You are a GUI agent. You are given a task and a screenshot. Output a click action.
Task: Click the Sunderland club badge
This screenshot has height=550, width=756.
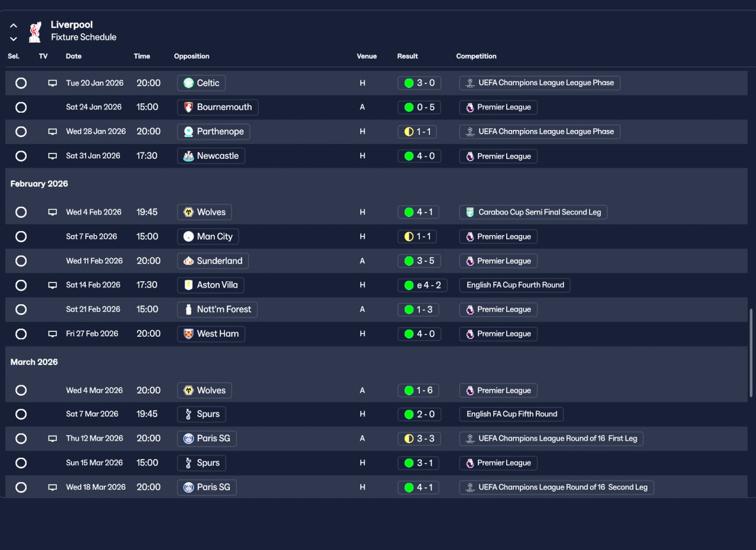pyautogui.click(x=188, y=261)
